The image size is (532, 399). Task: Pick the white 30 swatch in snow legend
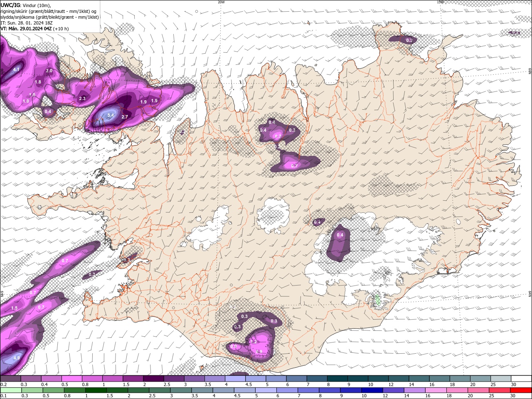521,379
